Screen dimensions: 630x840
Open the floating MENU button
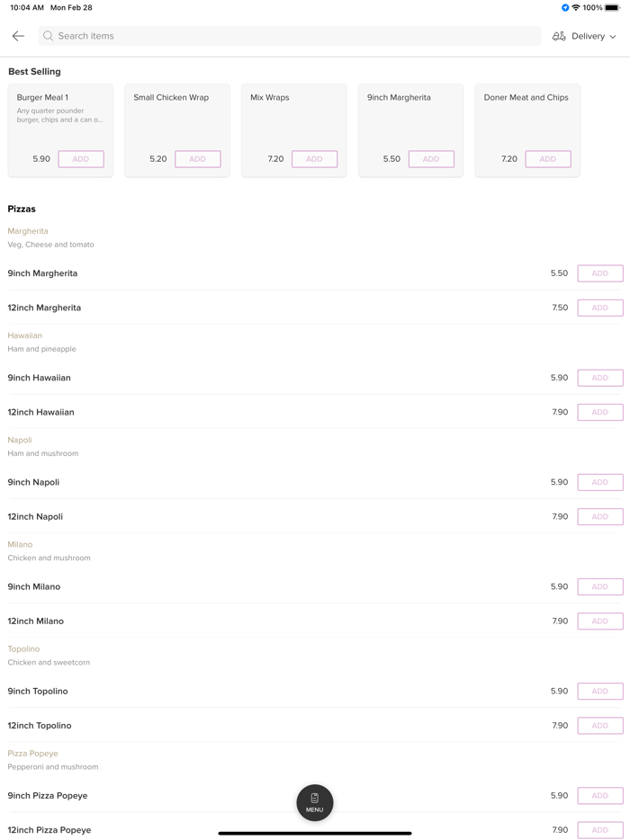(315, 802)
